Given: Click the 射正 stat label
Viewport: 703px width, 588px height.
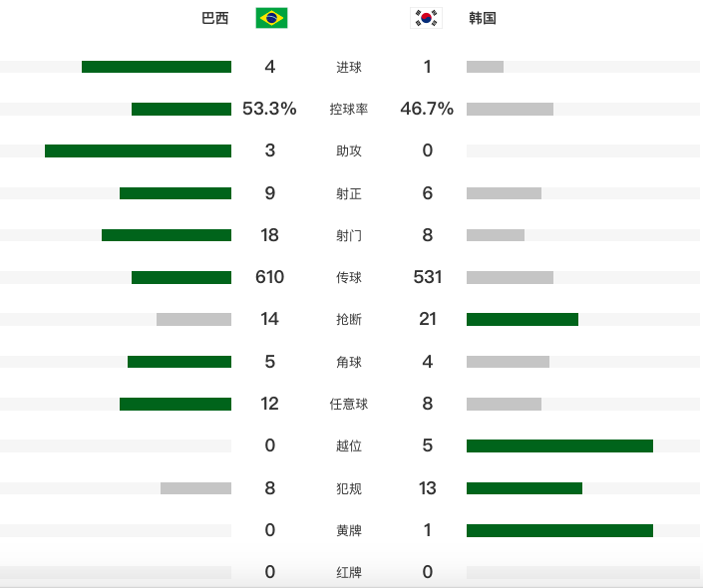Looking at the screenshot, I should coord(349,193).
